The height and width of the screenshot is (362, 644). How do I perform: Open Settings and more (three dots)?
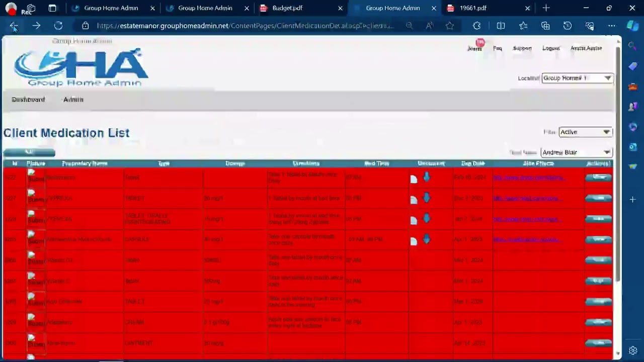(x=611, y=26)
